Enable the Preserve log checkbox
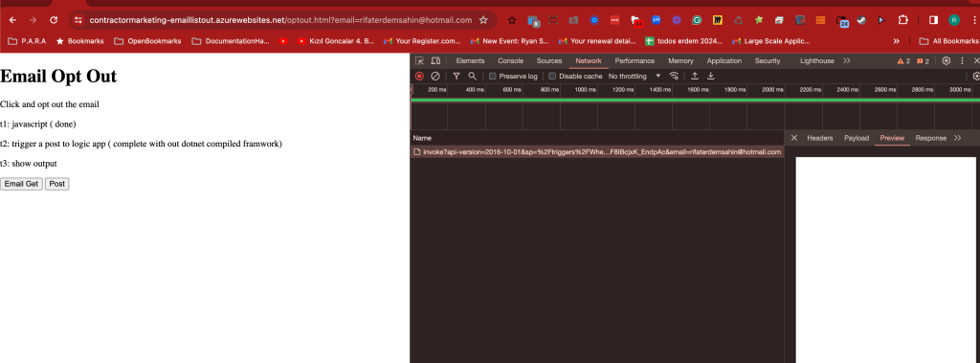 coord(493,77)
